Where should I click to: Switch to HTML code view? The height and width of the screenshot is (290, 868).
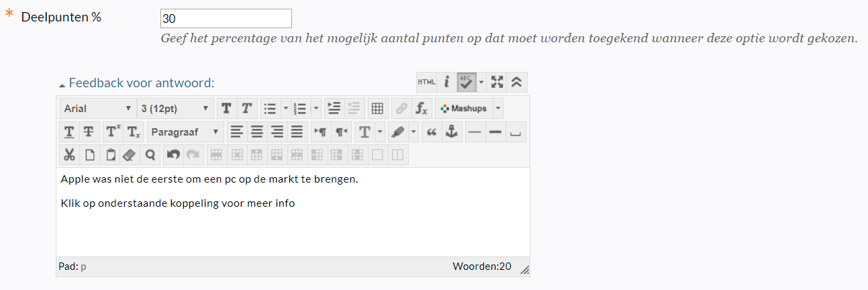(x=426, y=82)
